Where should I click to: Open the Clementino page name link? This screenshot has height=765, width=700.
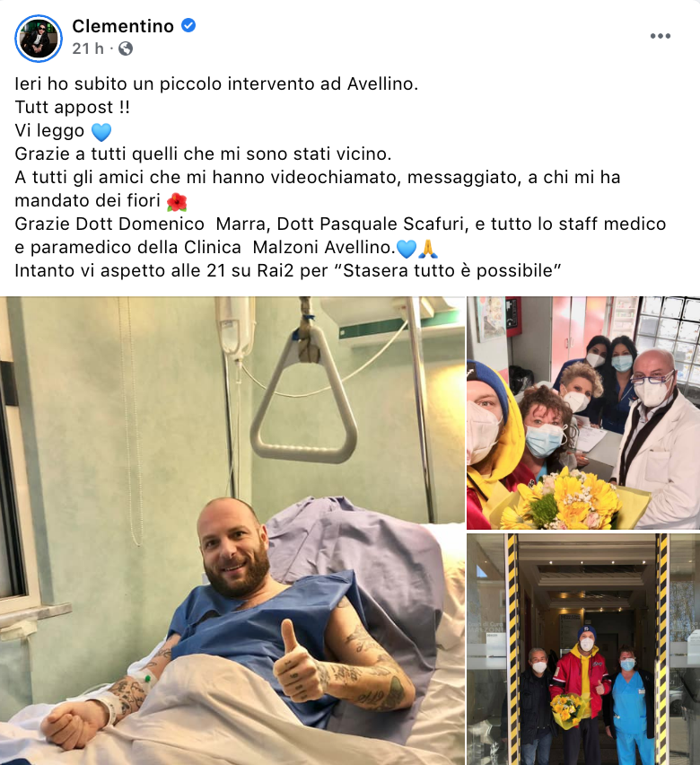pyautogui.click(x=123, y=26)
